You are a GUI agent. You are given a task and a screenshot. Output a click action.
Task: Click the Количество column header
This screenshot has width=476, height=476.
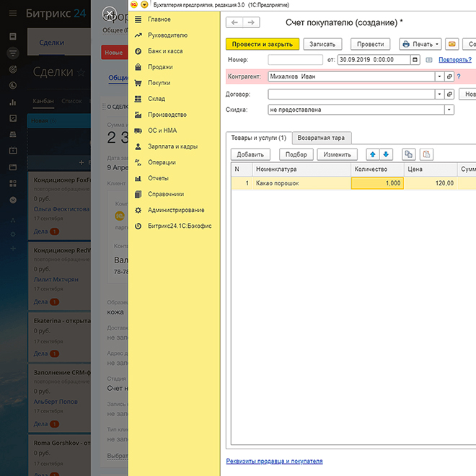(377, 169)
